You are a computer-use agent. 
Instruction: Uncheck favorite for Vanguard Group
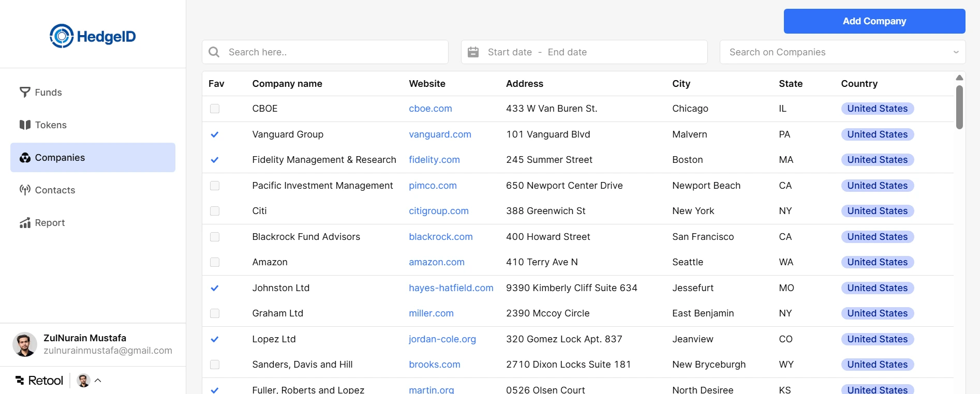215,134
